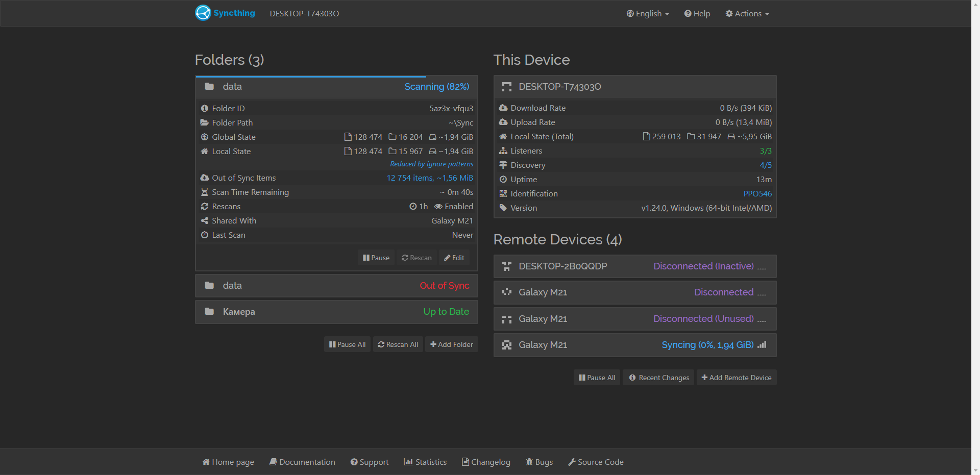
Task: Collapse the DESKTOP-T743030 device panel
Action: click(635, 87)
